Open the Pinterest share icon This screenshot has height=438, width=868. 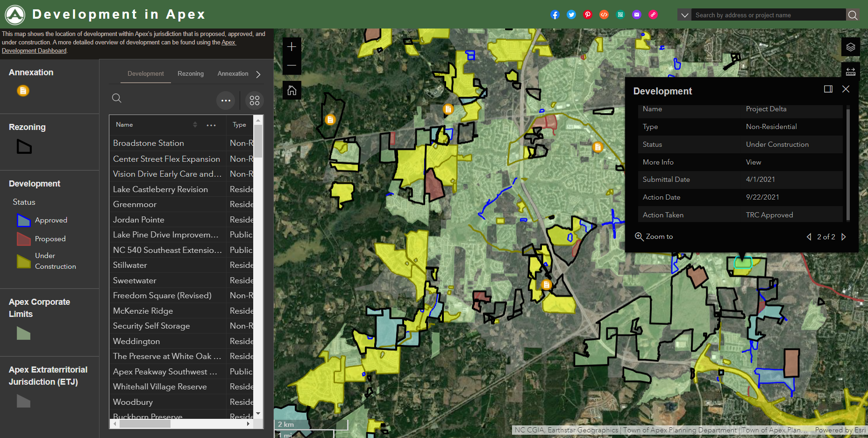(x=588, y=14)
